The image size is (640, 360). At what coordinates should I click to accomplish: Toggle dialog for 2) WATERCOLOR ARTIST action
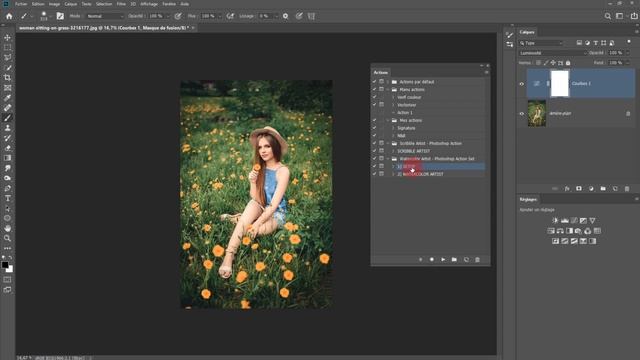382,174
